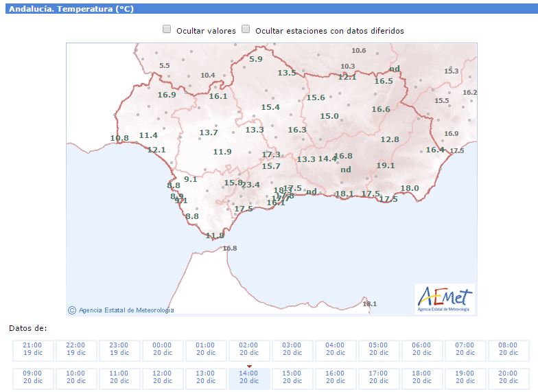Image resolution: width=538 pixels, height=392 pixels.
Task: Click the 16.9 northwestern station value
Action: point(167,95)
